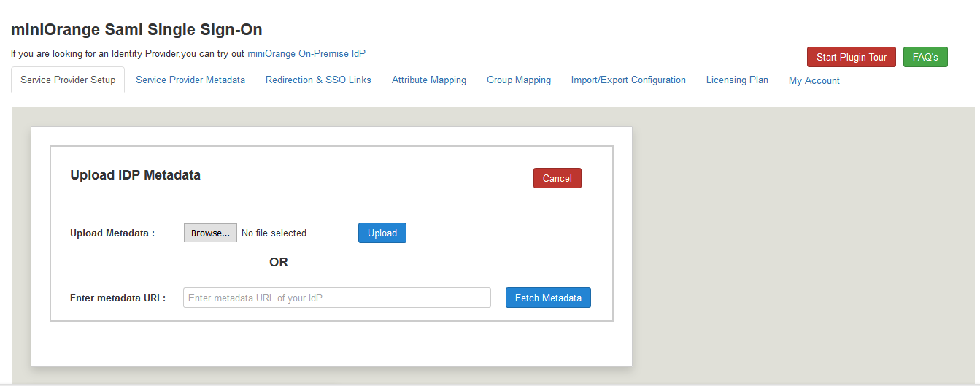The height and width of the screenshot is (386, 980).
Task: Open Import/Export Configuration tab
Action: point(628,80)
